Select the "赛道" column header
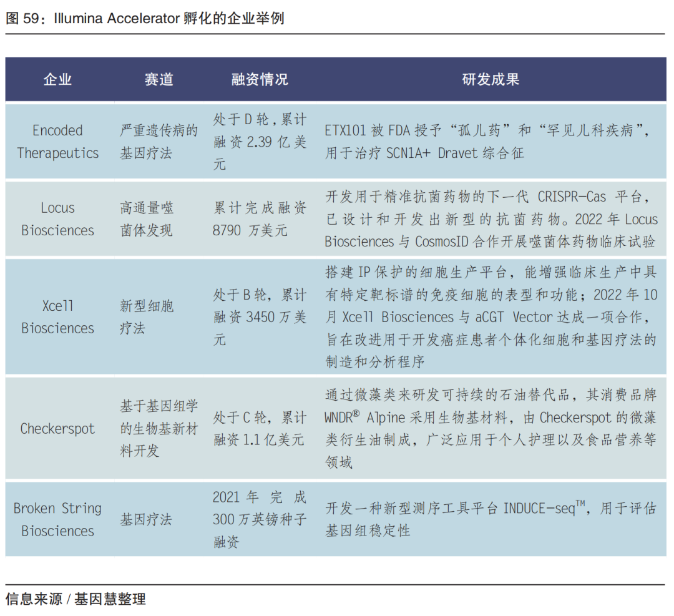 point(159,79)
